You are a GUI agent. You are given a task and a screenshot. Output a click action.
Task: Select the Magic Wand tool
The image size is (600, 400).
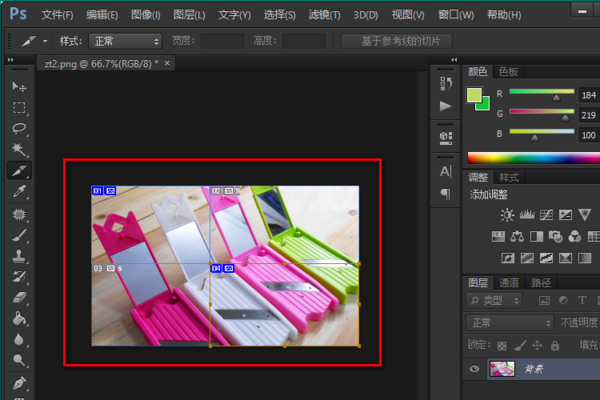[19, 149]
